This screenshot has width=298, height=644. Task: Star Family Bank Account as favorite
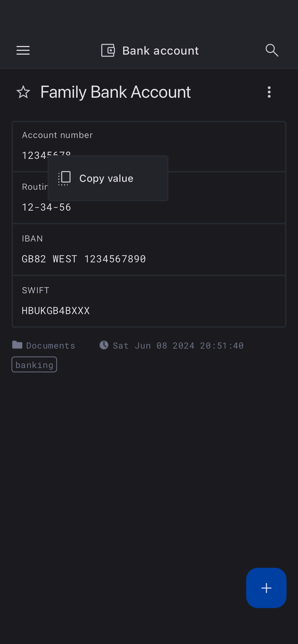click(23, 92)
